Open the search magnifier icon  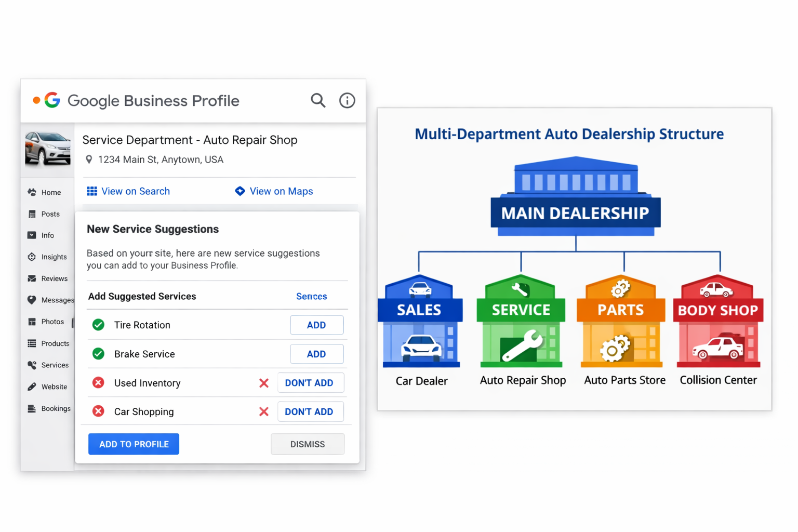(318, 100)
